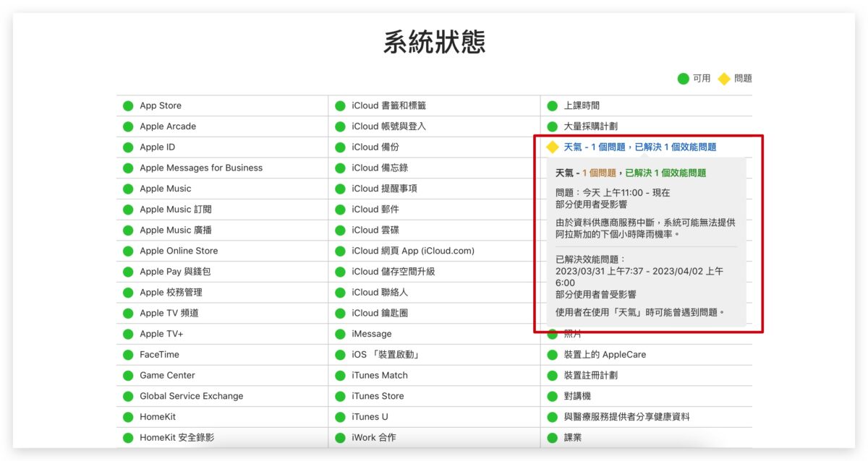Viewport: 868px width, 461px height.
Task: Select the iCloud 郵件 service row
Action: [x=375, y=210]
